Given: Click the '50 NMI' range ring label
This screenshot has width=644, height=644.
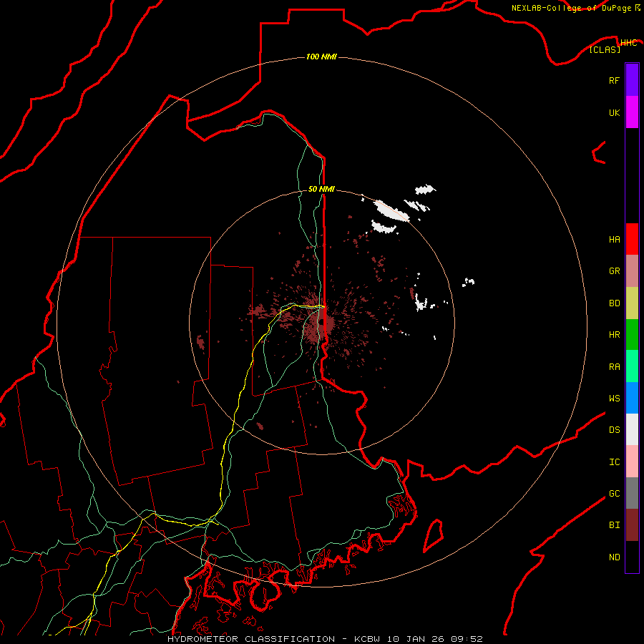Looking at the screenshot, I should point(321,189).
